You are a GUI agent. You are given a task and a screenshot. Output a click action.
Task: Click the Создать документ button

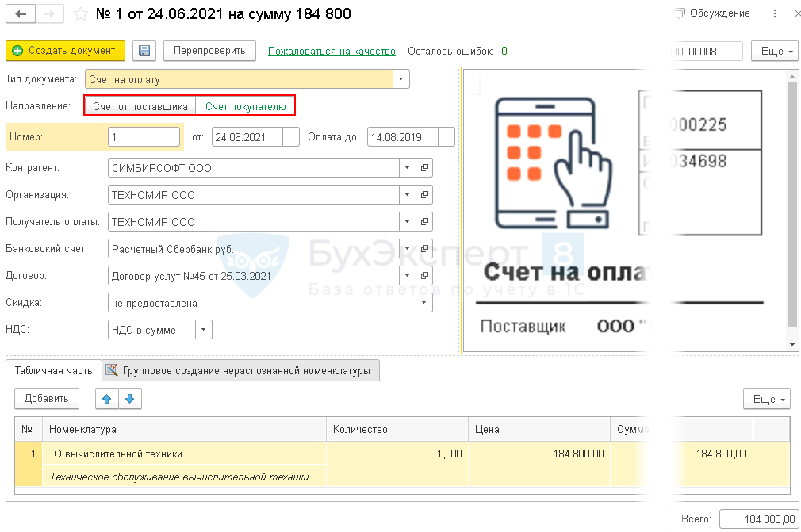[65, 51]
